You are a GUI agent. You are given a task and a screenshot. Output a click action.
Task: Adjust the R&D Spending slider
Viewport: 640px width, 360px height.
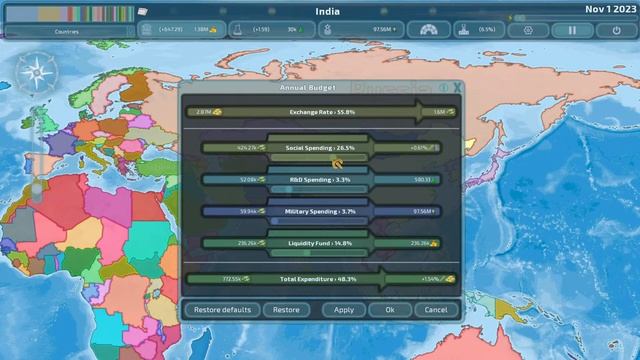click(319, 189)
